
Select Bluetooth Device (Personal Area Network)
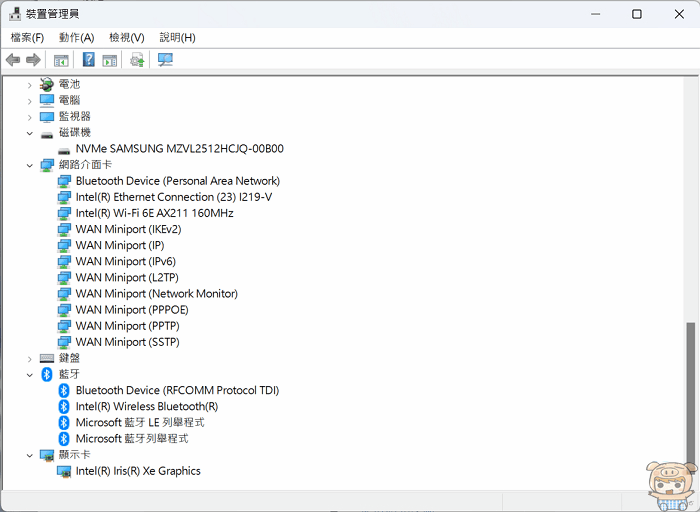click(178, 181)
